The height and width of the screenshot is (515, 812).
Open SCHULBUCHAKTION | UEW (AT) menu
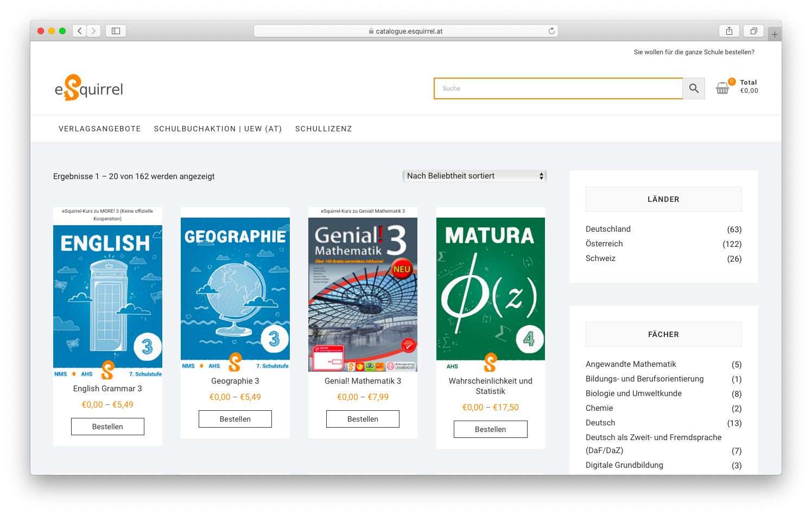point(218,129)
